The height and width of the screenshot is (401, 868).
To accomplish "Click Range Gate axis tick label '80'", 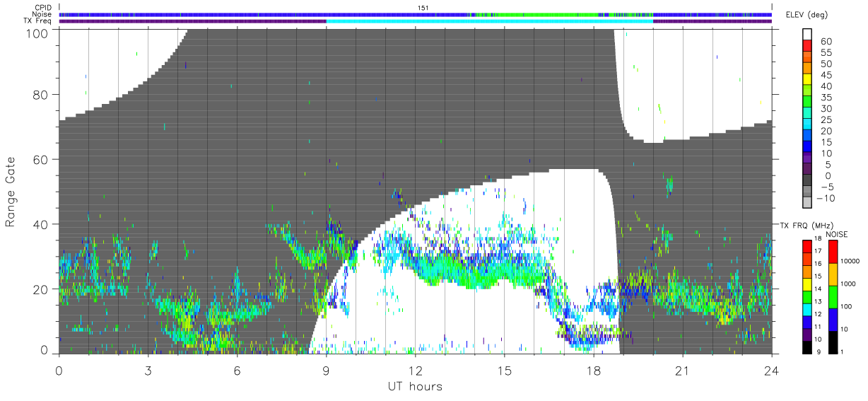I will 41,95.
